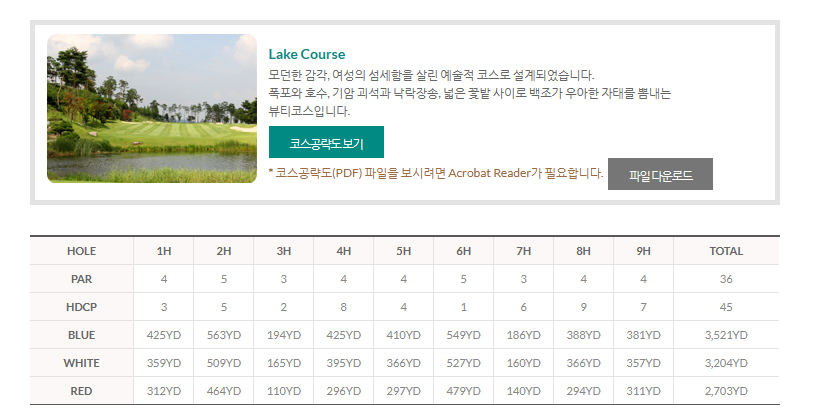Click the WHITE row label
Viewport: 815px width, 419px height.
[x=82, y=363]
